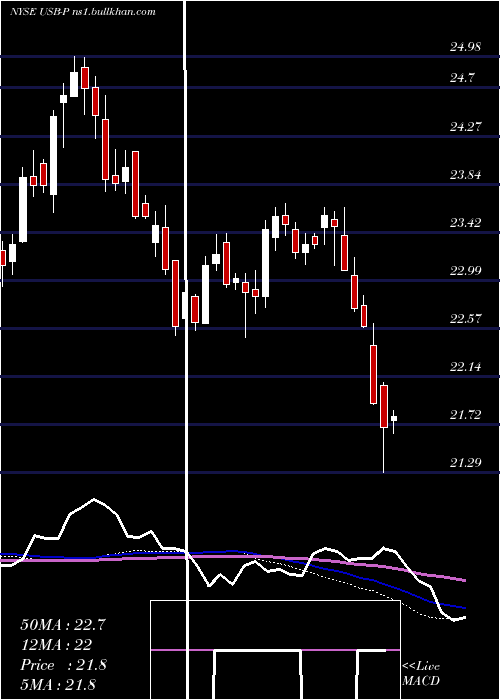Viewport: 500px width, 700px height.
Task: Click the 23.84 price level label
Action: point(466,175)
